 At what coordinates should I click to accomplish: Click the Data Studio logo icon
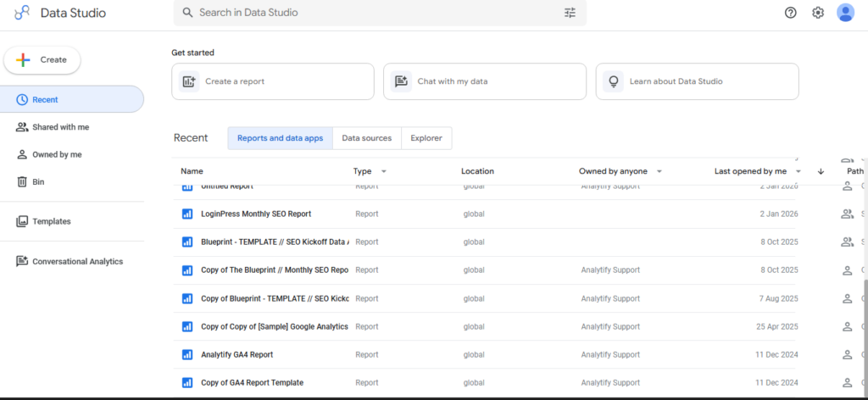[21, 12]
